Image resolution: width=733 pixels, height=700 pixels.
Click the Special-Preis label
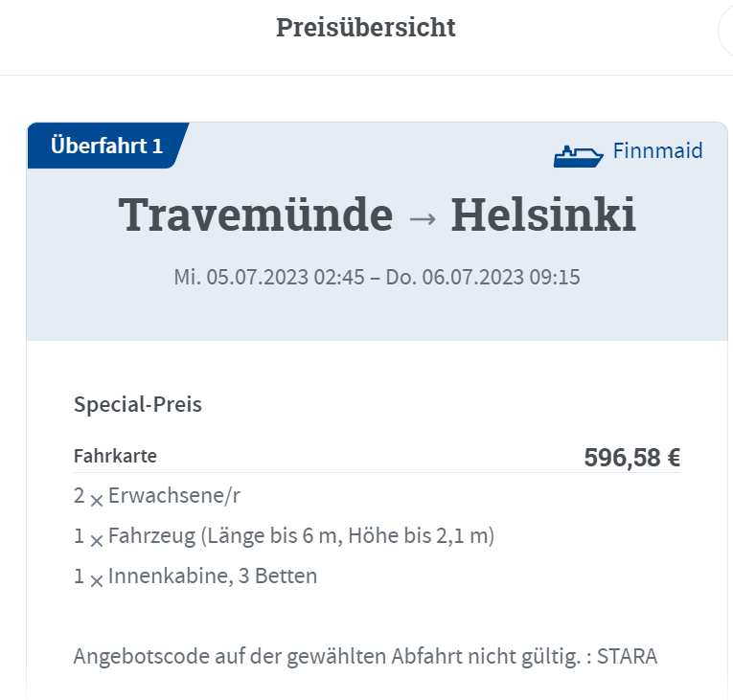click(x=138, y=404)
